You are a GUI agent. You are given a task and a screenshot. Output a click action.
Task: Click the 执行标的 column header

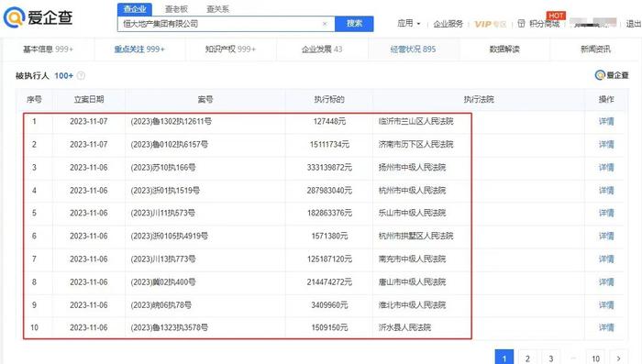click(x=329, y=99)
